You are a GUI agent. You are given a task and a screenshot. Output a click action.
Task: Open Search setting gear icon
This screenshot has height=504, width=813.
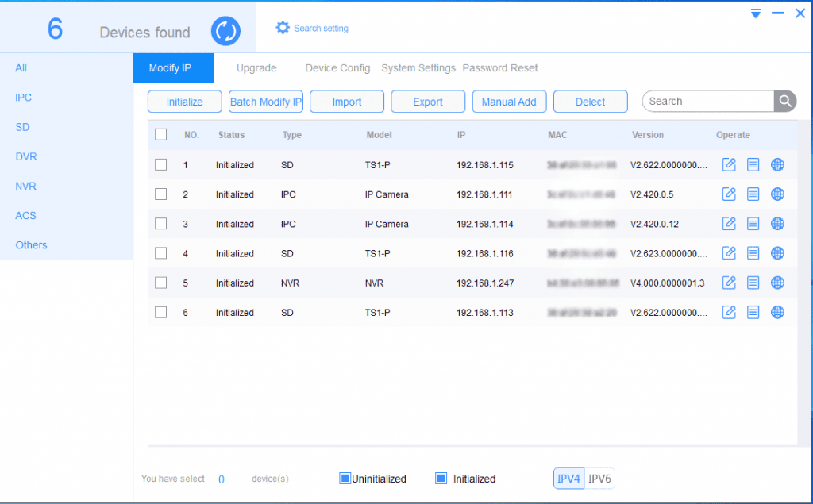click(x=283, y=28)
